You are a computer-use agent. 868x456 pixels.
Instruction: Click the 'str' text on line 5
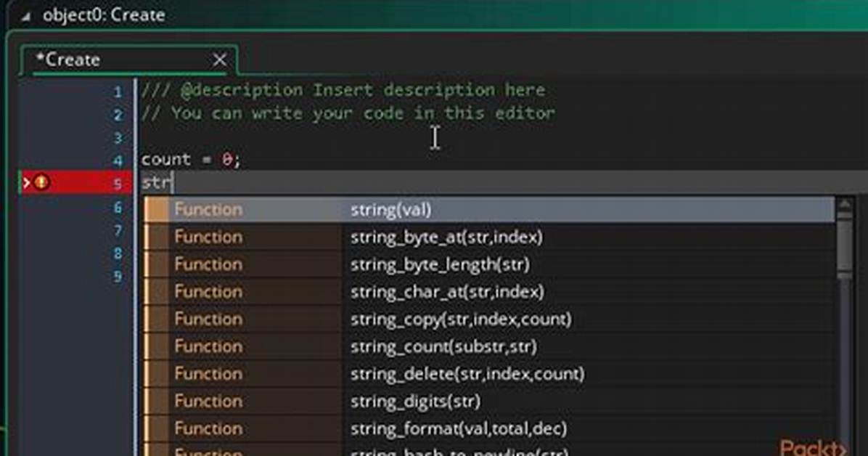pyautogui.click(x=156, y=182)
